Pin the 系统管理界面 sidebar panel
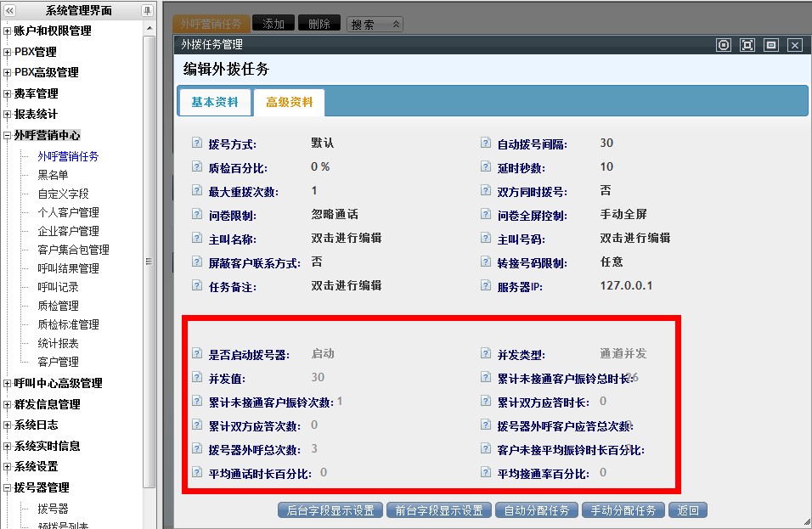The width and height of the screenshot is (812, 529). click(x=147, y=10)
